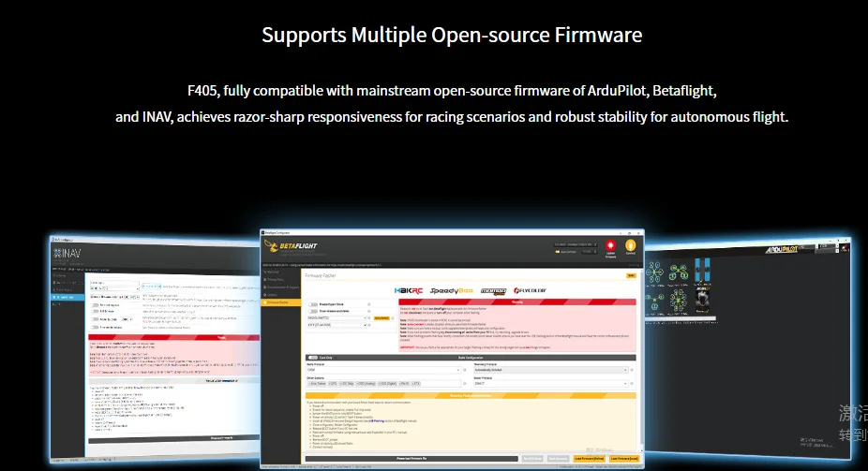Click the Betaflight bee logo
The height and width of the screenshot is (471, 868).
(271, 245)
